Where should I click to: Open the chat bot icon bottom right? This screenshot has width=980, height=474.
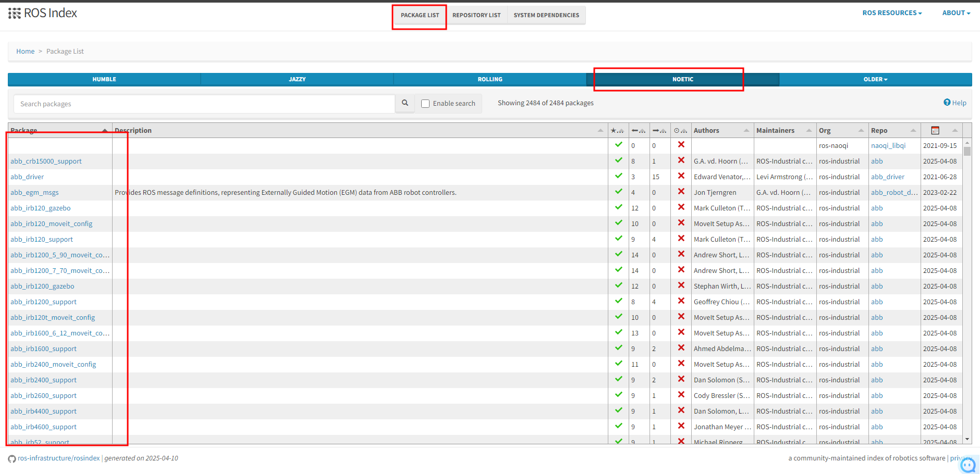[968, 465]
